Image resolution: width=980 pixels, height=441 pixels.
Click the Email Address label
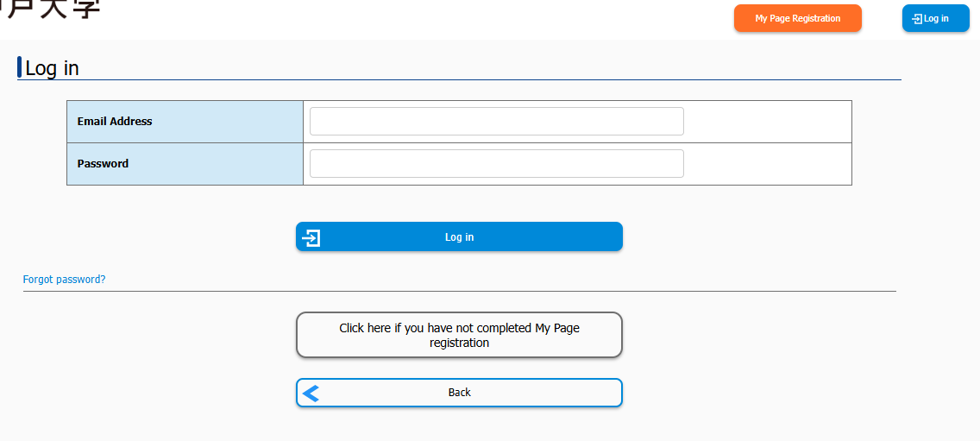click(115, 122)
